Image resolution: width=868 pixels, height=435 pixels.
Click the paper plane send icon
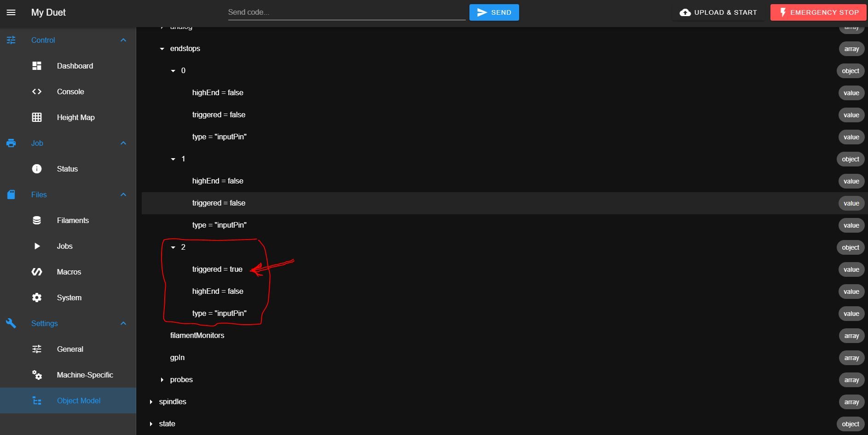(482, 12)
